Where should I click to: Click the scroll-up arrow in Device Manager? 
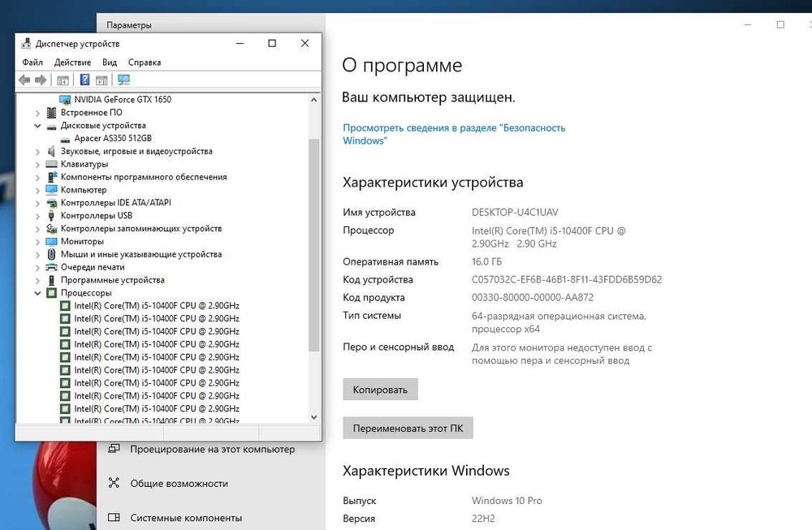tap(313, 99)
